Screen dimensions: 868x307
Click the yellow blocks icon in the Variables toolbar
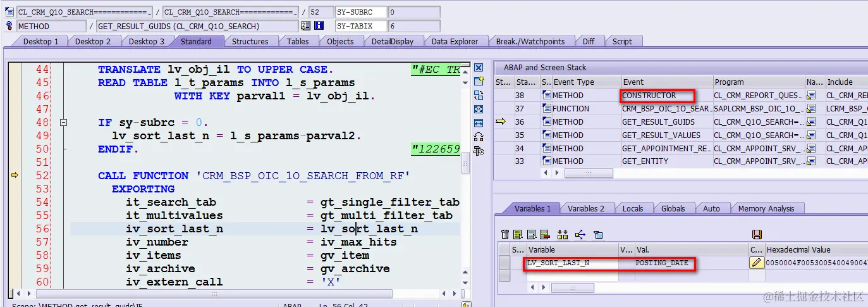pyautogui.click(x=563, y=234)
